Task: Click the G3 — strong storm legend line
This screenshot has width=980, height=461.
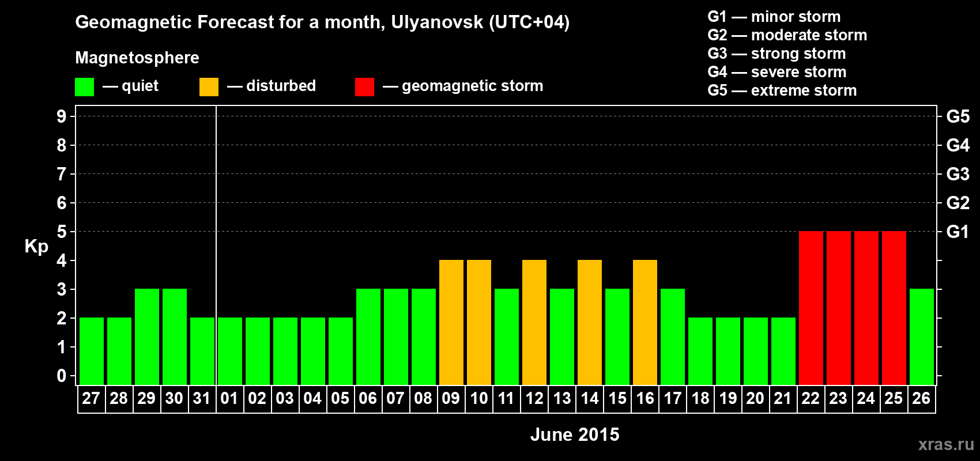Action: (777, 54)
